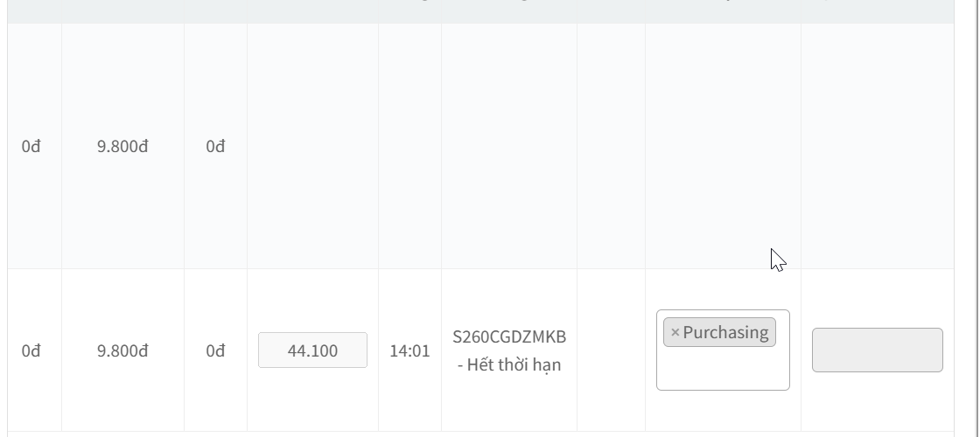Click the empty shaded cell above the S260CGDZMKB code
This screenshot has width=980, height=437.
pos(509,147)
